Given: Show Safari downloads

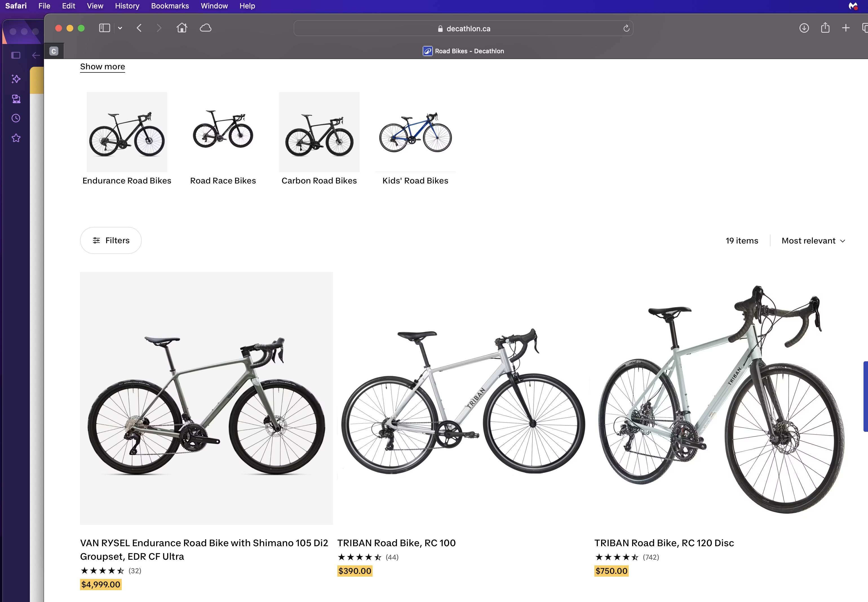Looking at the screenshot, I should point(804,28).
